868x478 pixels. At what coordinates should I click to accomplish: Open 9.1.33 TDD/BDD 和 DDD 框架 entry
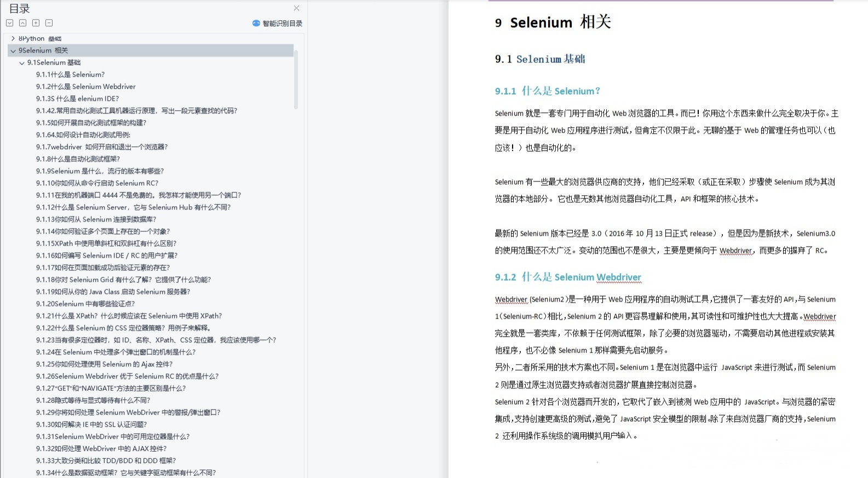[106, 460]
